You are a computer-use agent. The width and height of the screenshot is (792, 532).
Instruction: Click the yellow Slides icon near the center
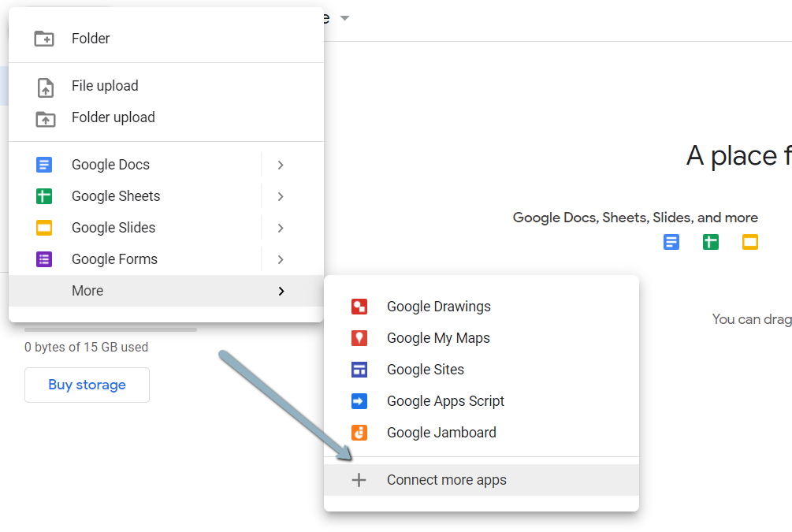click(x=749, y=242)
